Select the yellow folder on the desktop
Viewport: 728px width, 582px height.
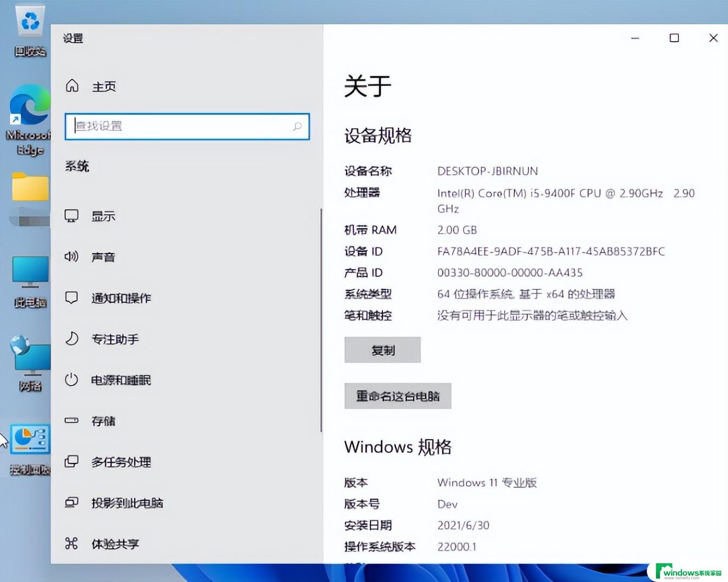[x=30, y=187]
